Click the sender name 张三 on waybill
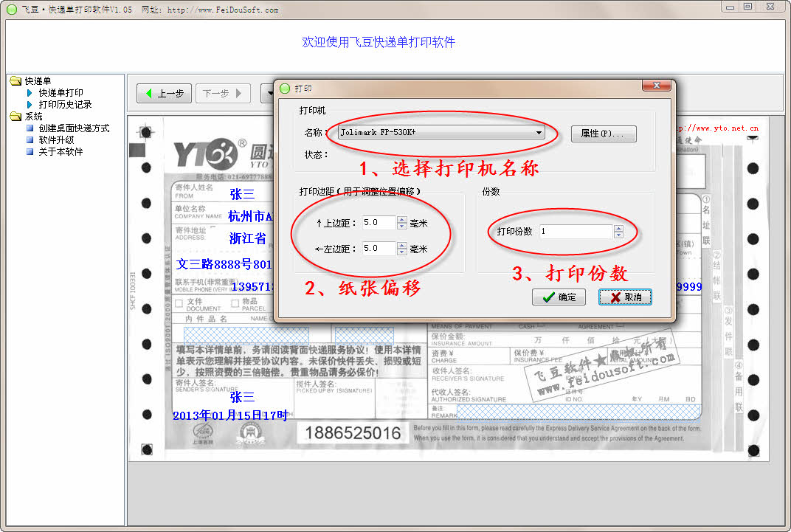The image size is (791, 532). pos(242,194)
